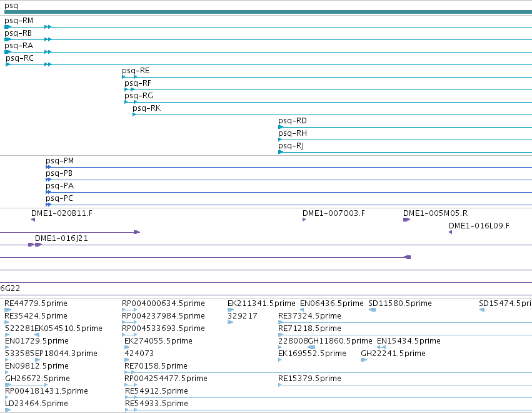Screen dimensions: 532x413
Task: Select EST RP004254477.5prime
Action: click(166, 379)
